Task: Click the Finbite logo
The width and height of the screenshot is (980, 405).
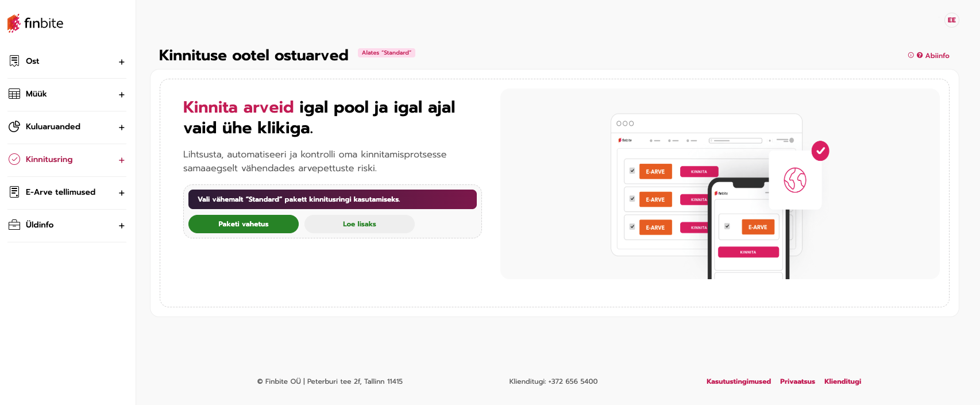Action: (x=35, y=23)
